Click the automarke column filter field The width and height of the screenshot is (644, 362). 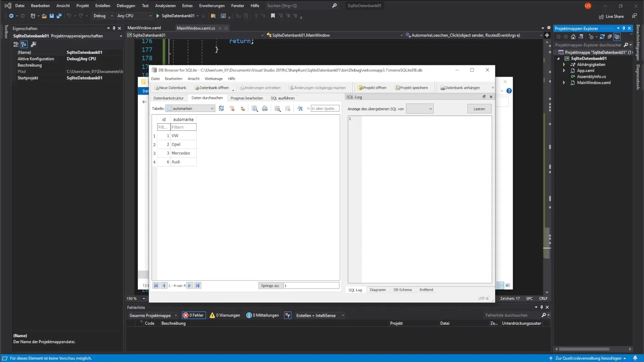tap(183, 127)
